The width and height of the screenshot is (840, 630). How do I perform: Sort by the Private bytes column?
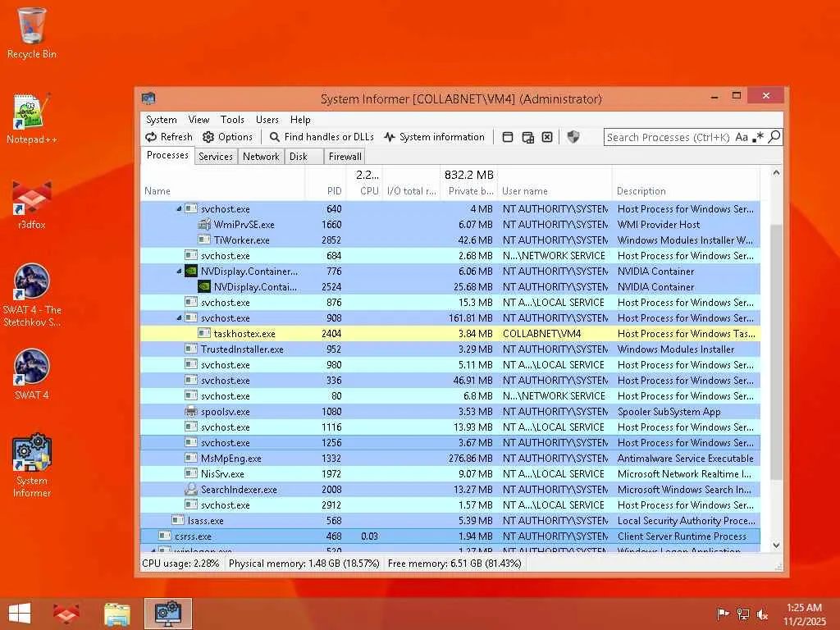[469, 183]
